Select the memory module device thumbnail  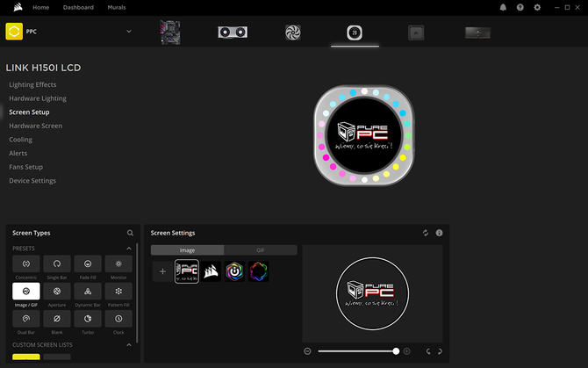477,32
